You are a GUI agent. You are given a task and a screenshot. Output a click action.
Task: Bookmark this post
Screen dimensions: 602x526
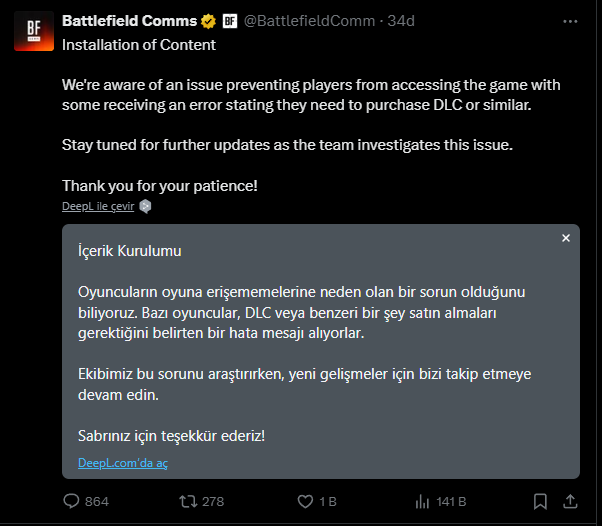click(540, 501)
